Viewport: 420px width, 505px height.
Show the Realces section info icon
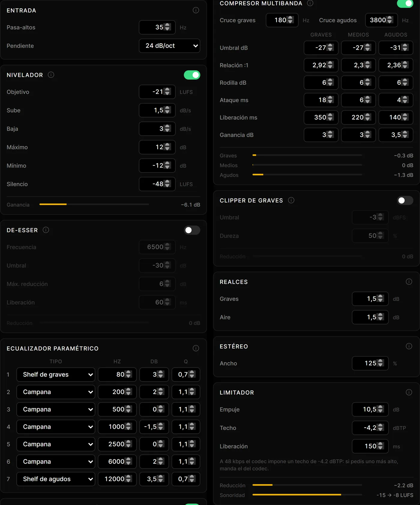pyautogui.click(x=409, y=282)
